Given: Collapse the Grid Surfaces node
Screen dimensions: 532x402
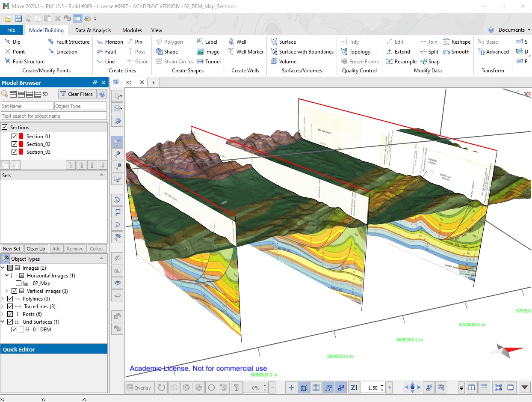Looking at the screenshot, I should 3,322.
